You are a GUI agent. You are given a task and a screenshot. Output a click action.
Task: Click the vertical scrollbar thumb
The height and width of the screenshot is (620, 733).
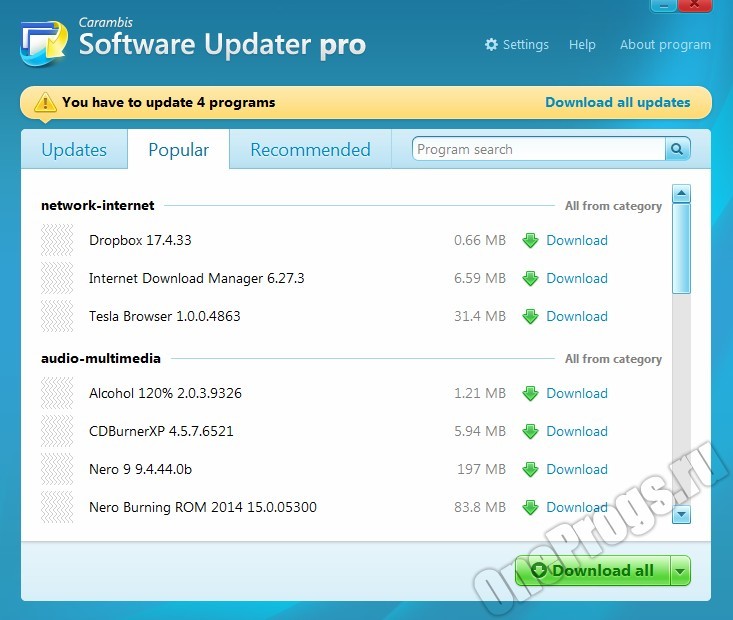tap(681, 248)
